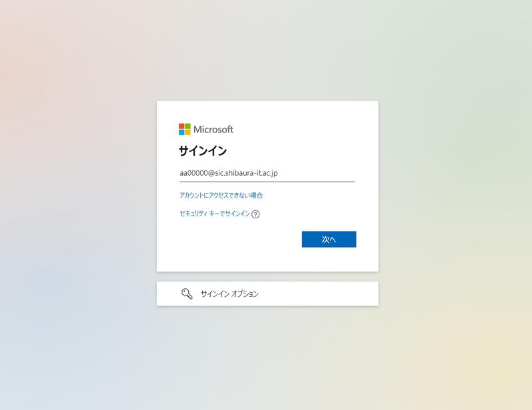Click the key icon beside サインイン オプション
This screenshot has height=410, width=532.
pos(187,294)
